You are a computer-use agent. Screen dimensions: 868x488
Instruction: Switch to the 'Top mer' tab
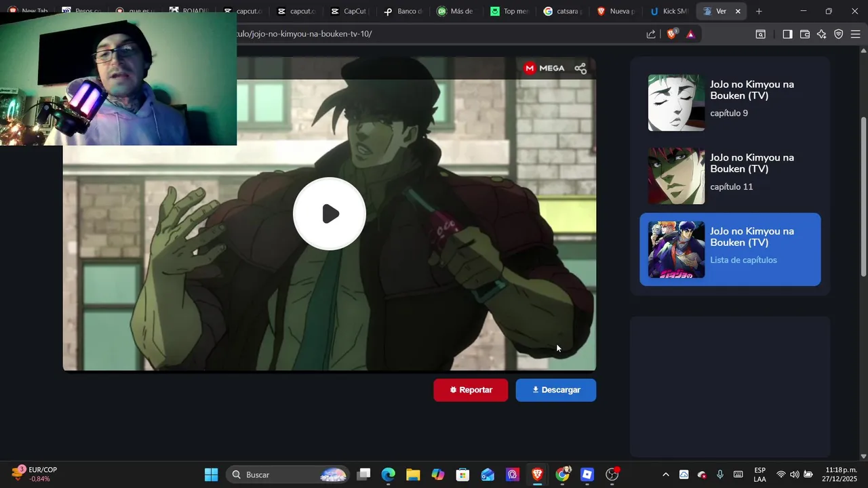[x=509, y=12]
